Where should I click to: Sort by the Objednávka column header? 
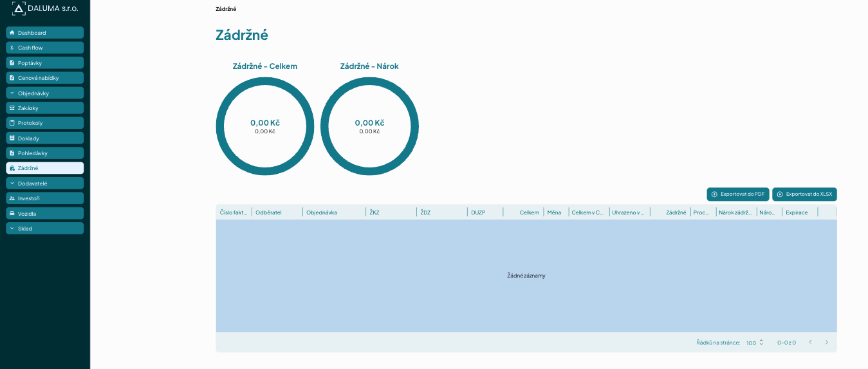pos(334,213)
